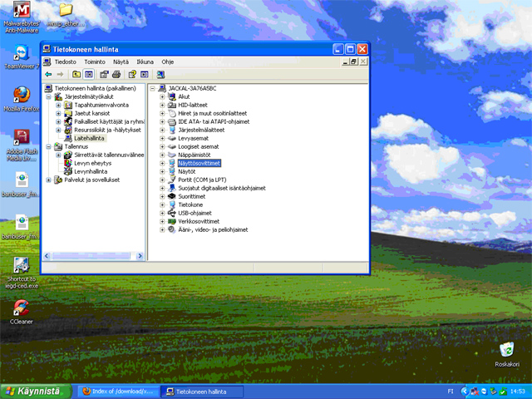Click the left pane scroll left arrow
This screenshot has height=399, width=532.
[x=47, y=256]
